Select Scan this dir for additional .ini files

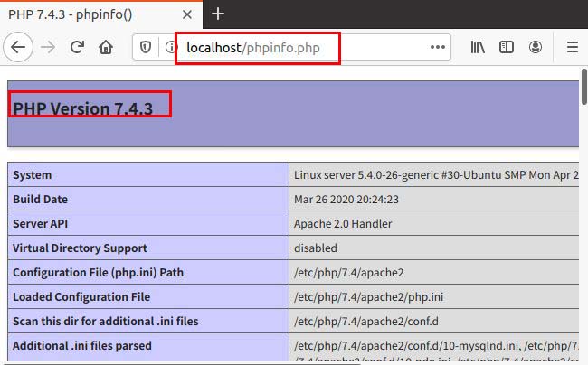click(x=105, y=321)
